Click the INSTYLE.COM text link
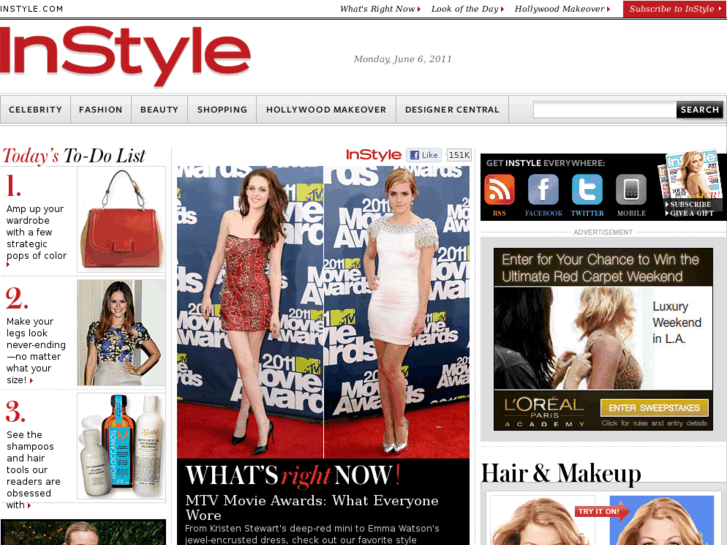727x545 pixels. (x=32, y=9)
